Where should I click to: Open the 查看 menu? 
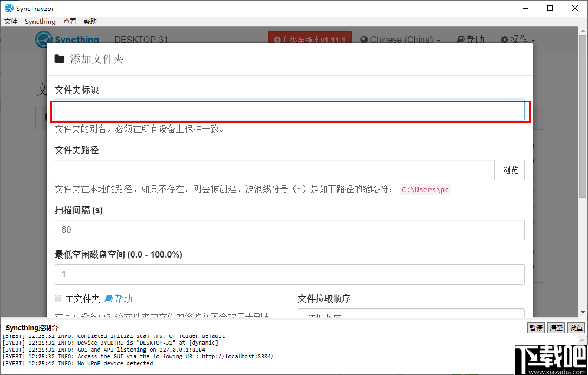tap(69, 21)
